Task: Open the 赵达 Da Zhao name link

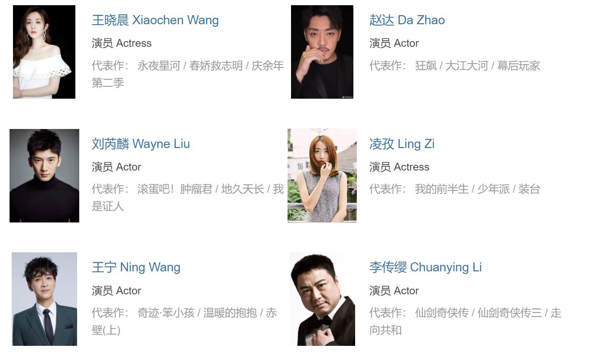Action: click(407, 20)
